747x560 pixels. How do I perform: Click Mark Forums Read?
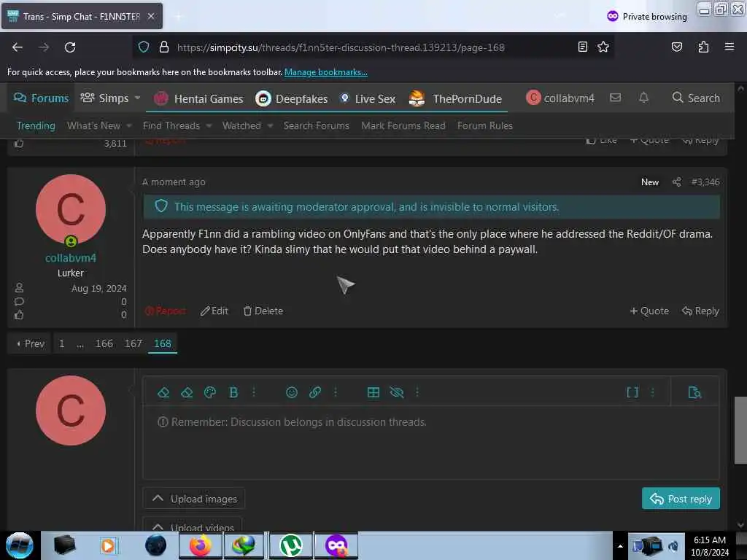tap(403, 125)
